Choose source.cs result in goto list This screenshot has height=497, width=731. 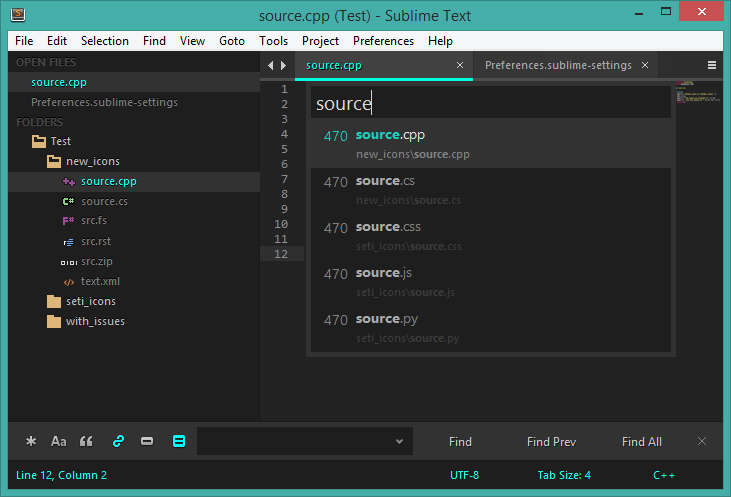(x=491, y=191)
